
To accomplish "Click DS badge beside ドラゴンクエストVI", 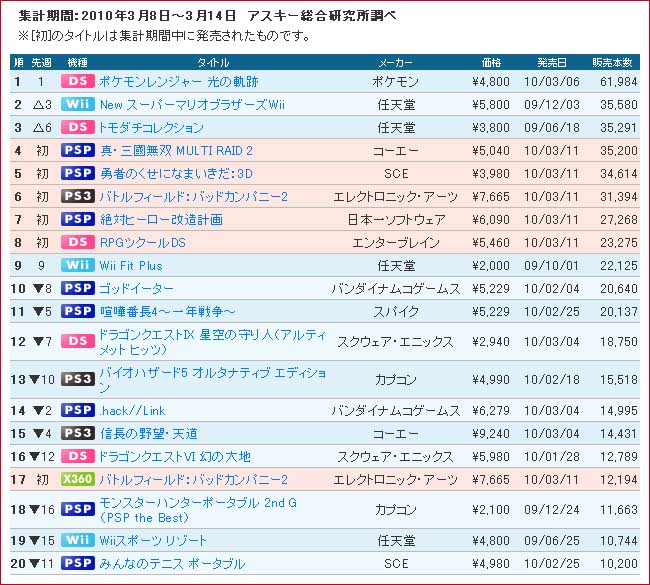I will point(78,456).
